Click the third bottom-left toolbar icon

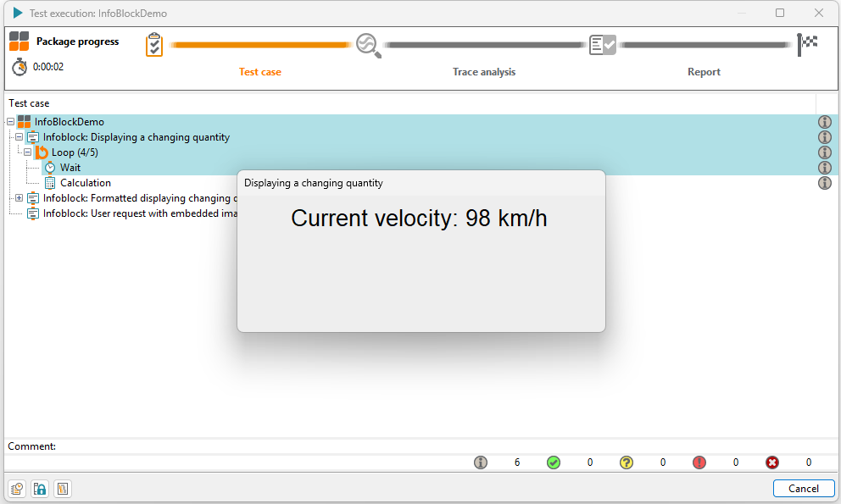[63, 489]
